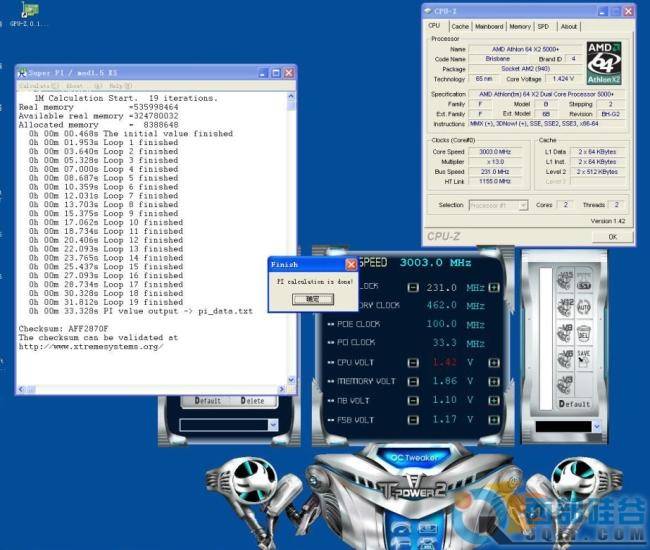The image size is (650, 550).
Task: Click the Super PI title bar icon
Action: tap(23, 73)
